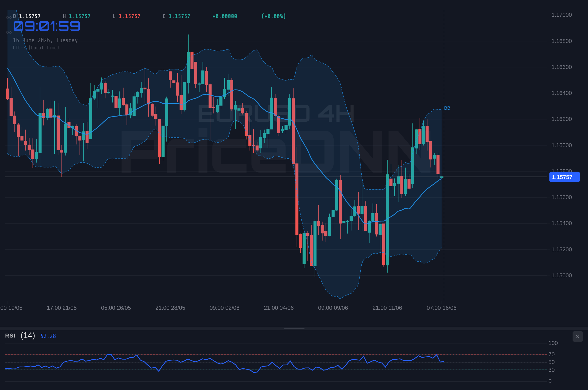Click the low price value in red
The height and width of the screenshot is (390, 588).
(x=130, y=16)
